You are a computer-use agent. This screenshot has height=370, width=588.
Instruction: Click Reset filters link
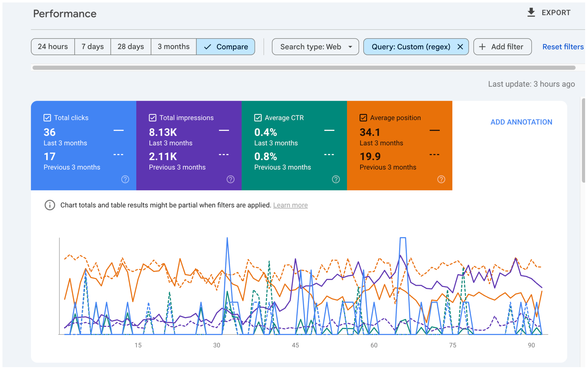pos(563,47)
